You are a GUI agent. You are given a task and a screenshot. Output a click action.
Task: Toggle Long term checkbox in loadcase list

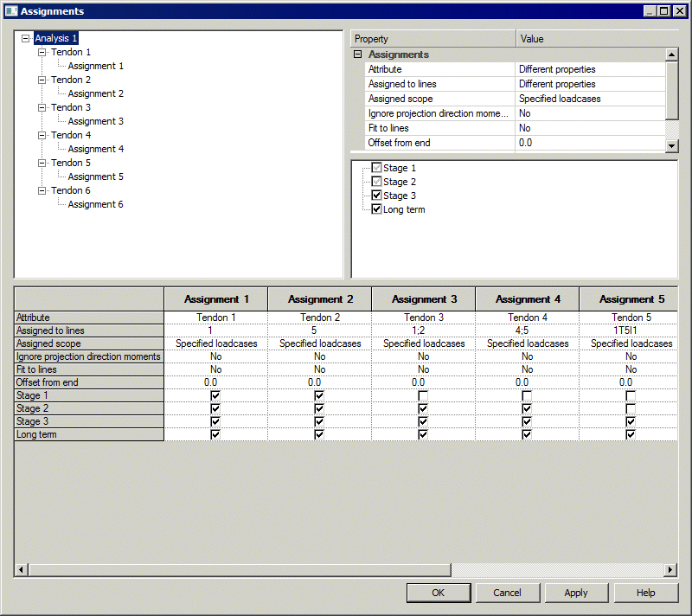click(376, 209)
